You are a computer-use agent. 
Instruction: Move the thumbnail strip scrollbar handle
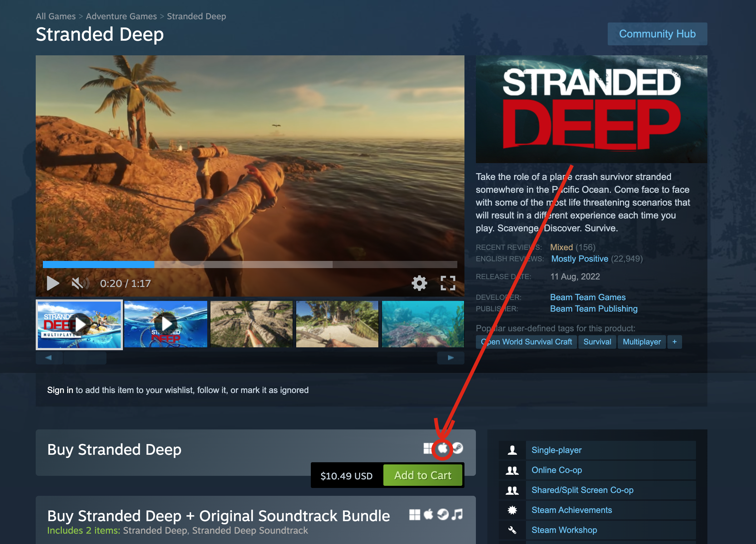click(85, 358)
